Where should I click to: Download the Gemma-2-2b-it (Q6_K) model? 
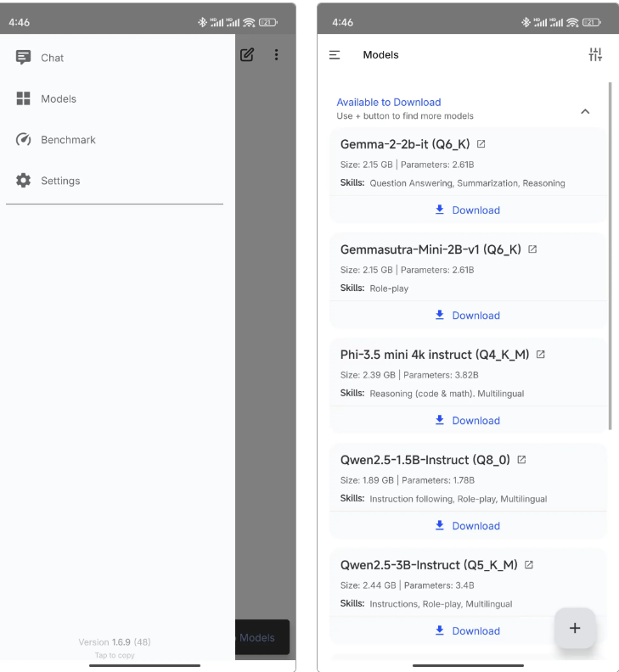pos(468,210)
